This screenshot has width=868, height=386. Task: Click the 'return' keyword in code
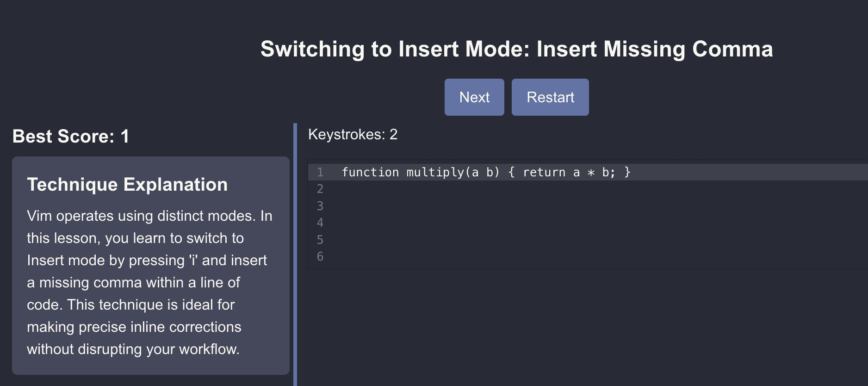click(x=544, y=172)
